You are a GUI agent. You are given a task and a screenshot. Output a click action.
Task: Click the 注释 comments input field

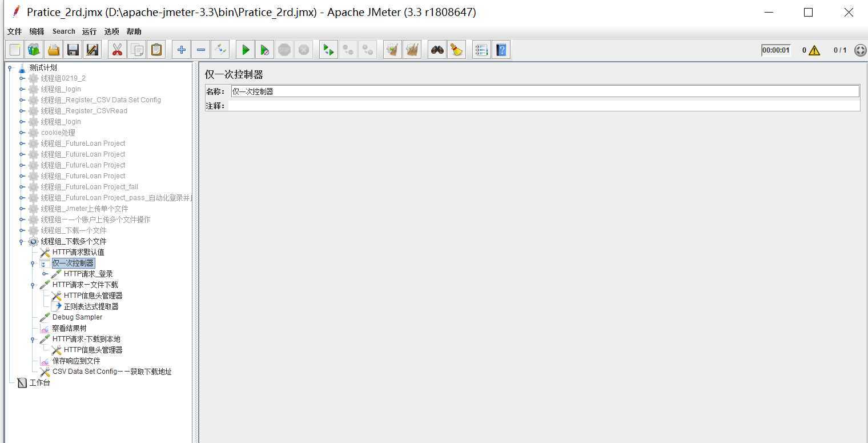[544, 106]
